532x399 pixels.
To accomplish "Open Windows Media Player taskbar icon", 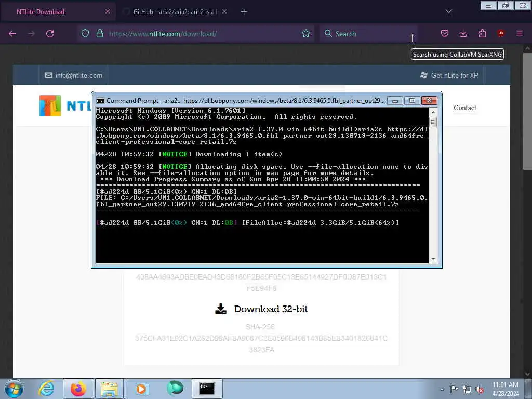I will click(x=141, y=389).
